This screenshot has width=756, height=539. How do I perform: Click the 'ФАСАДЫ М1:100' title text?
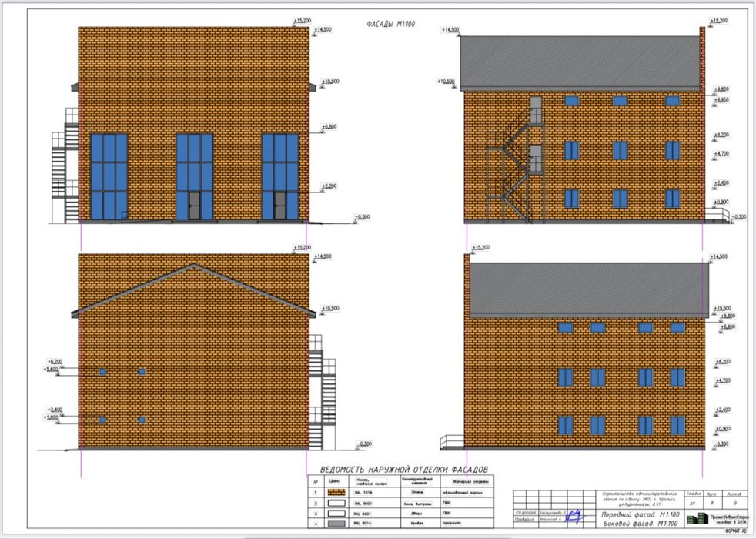tap(391, 24)
